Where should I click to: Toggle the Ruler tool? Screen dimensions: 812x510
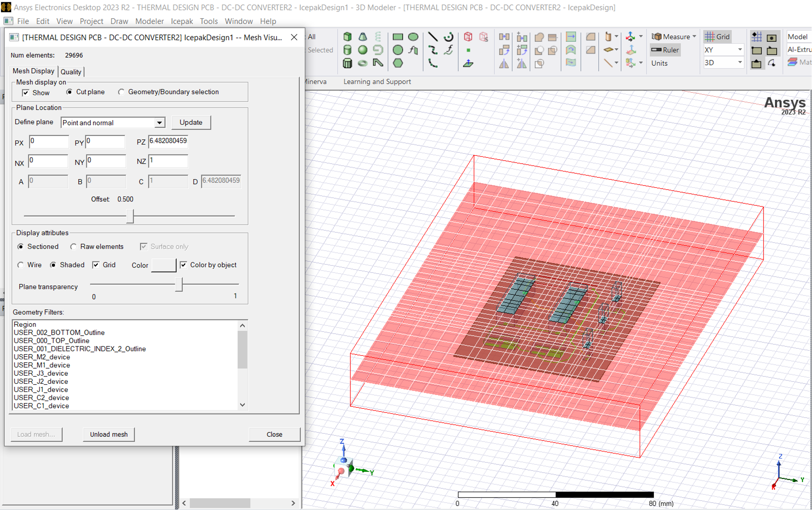665,50
